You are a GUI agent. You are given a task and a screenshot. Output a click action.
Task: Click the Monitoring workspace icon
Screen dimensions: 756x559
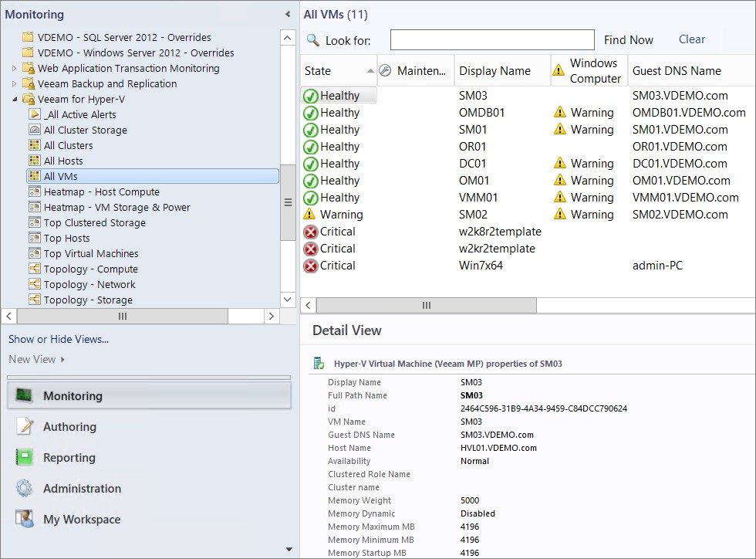pos(24,396)
